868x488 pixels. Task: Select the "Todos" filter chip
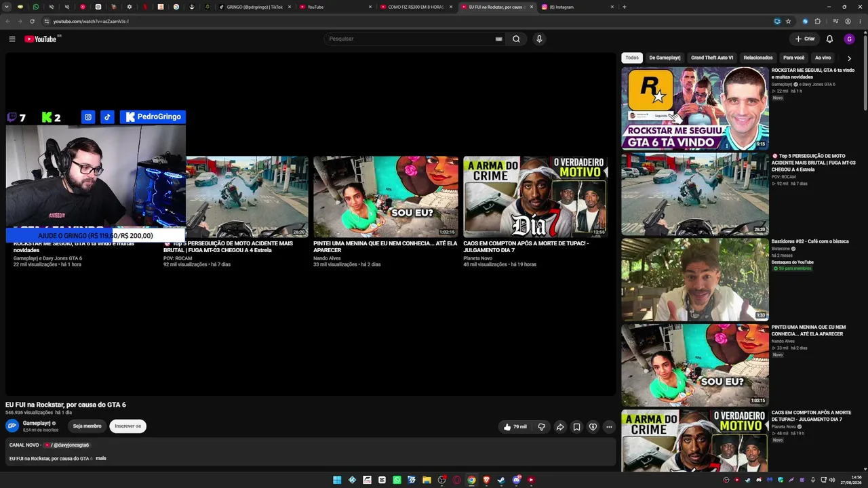[632, 58]
